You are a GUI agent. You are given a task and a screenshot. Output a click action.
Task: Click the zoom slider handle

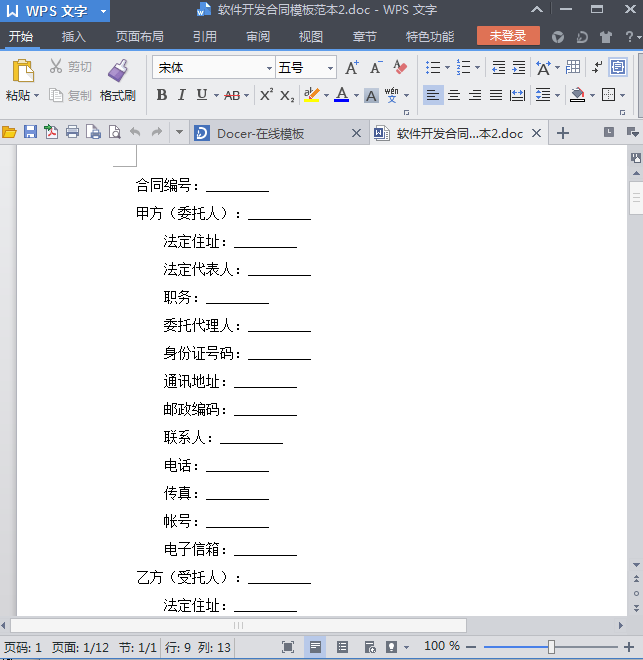click(551, 647)
